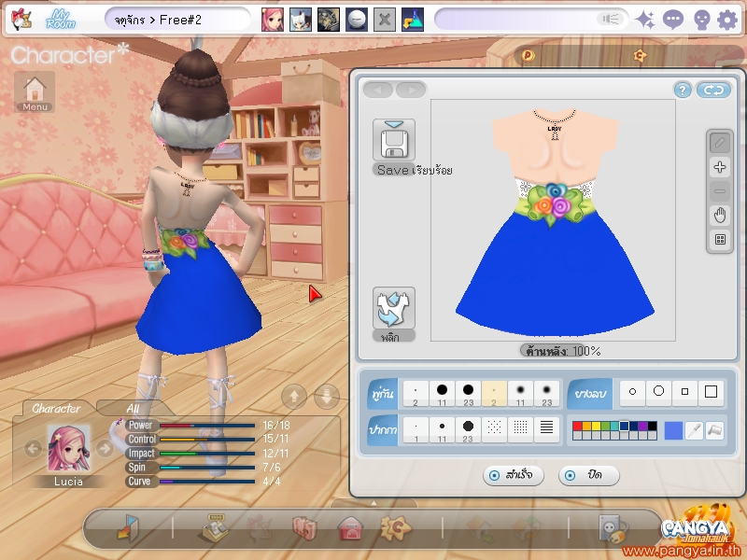Select the hand pan tool
This screenshot has height=560, width=747.
(x=719, y=216)
